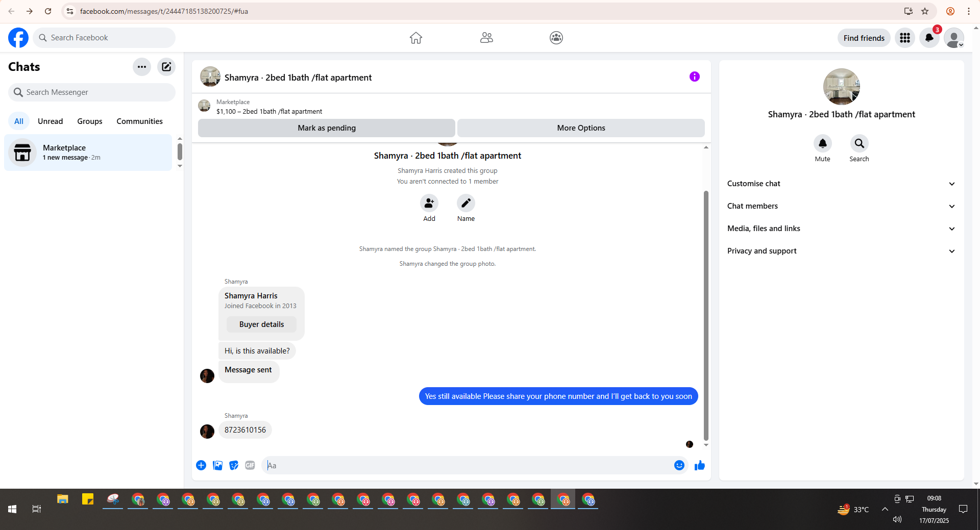Choose a sticker in the composer
Viewport: 980px width, 530px height.
coord(234,465)
